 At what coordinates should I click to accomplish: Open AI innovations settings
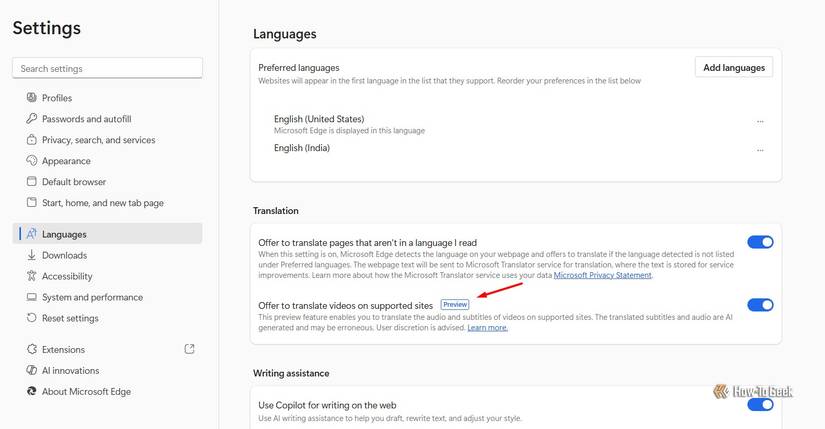pyautogui.click(x=107, y=370)
